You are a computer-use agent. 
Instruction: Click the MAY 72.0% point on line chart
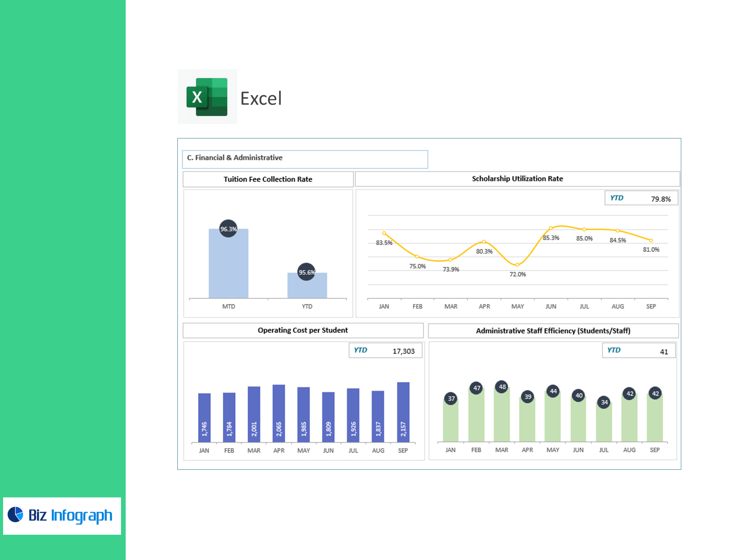[x=517, y=265]
